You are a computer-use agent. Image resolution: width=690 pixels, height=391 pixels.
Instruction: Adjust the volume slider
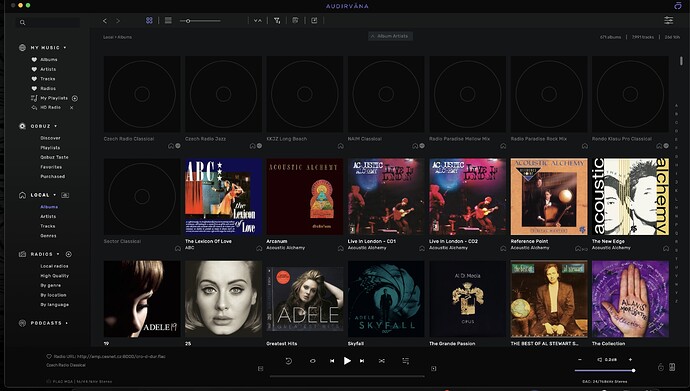point(605,370)
